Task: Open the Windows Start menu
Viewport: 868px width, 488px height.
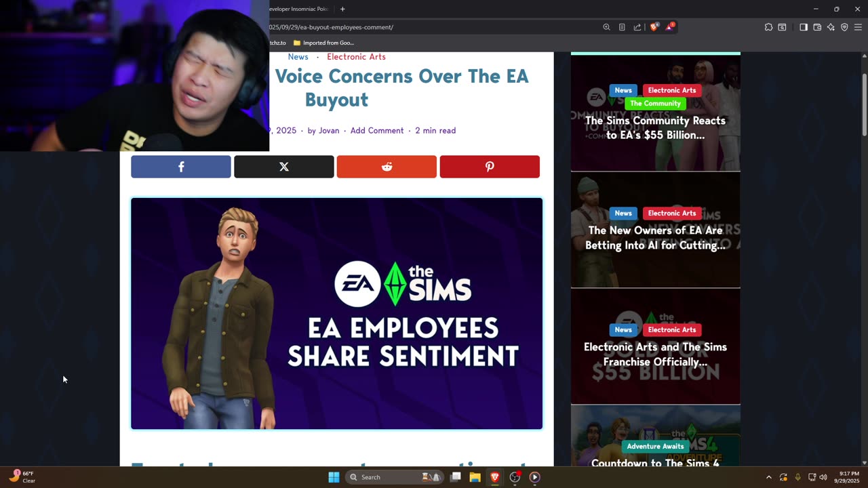Action: pos(334,477)
